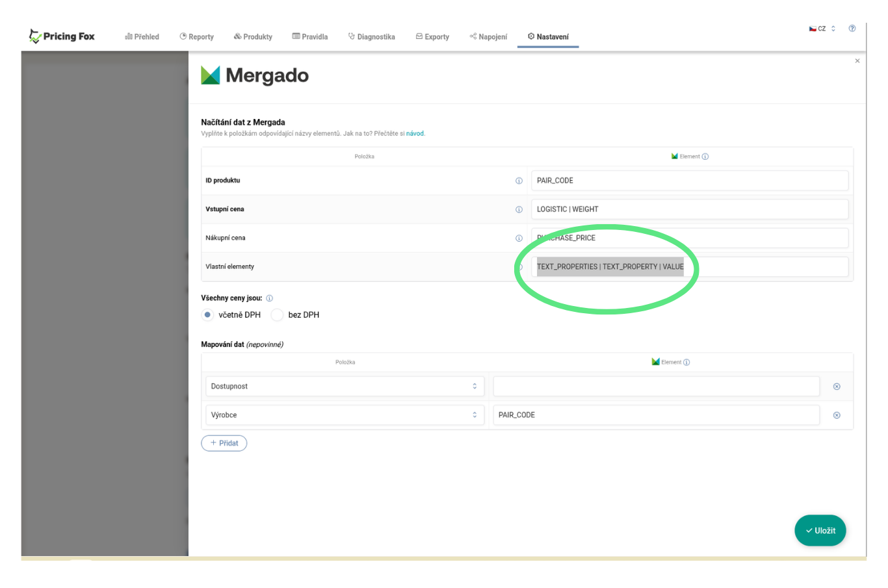The height and width of the screenshot is (588, 888).
Task: Select the včetně DPH radio option
Action: point(207,315)
